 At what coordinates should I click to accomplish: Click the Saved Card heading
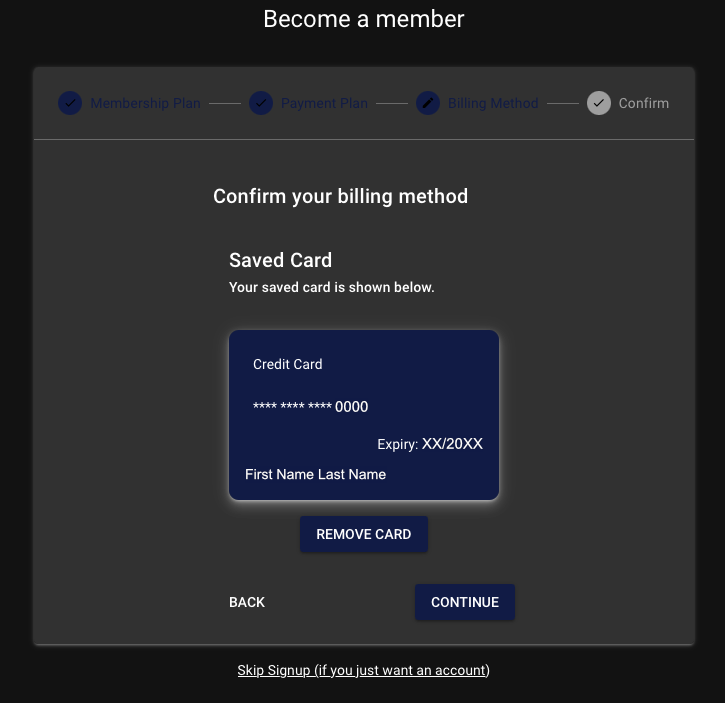pyautogui.click(x=280, y=260)
